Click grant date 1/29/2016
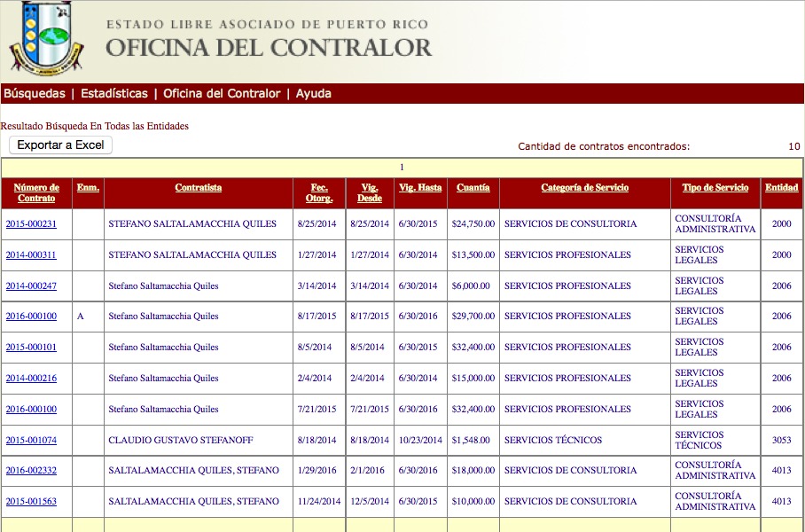The image size is (805, 532). (x=317, y=471)
